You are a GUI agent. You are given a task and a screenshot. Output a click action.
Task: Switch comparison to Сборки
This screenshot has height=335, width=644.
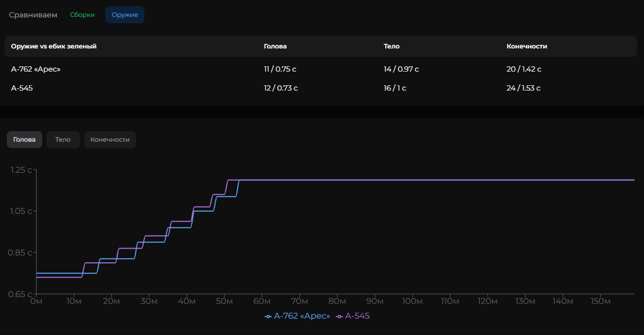pyautogui.click(x=82, y=15)
